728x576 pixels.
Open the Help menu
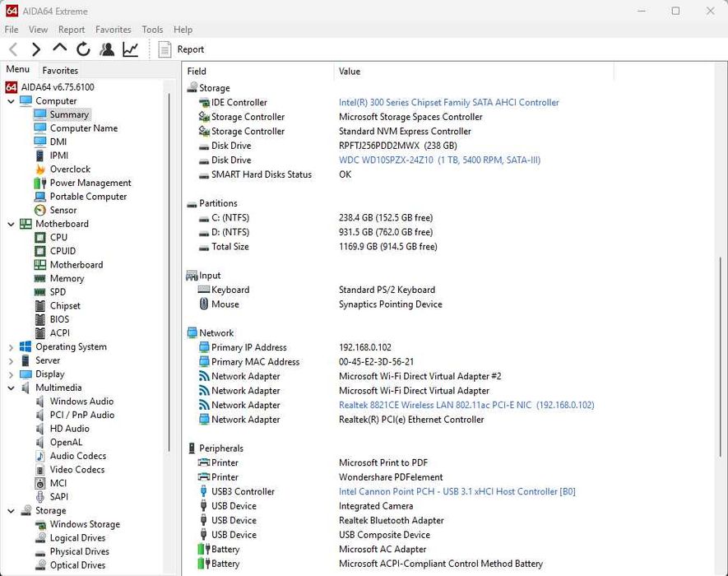coord(183,30)
